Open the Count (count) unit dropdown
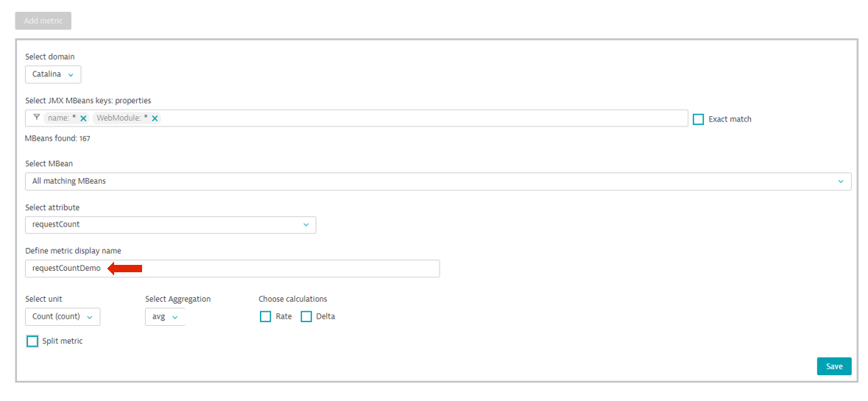Screen dimensions: 868x401 [x=63, y=317]
